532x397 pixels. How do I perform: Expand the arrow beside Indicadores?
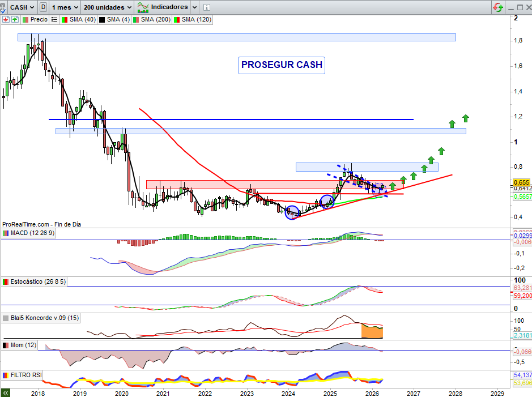coord(195,7)
